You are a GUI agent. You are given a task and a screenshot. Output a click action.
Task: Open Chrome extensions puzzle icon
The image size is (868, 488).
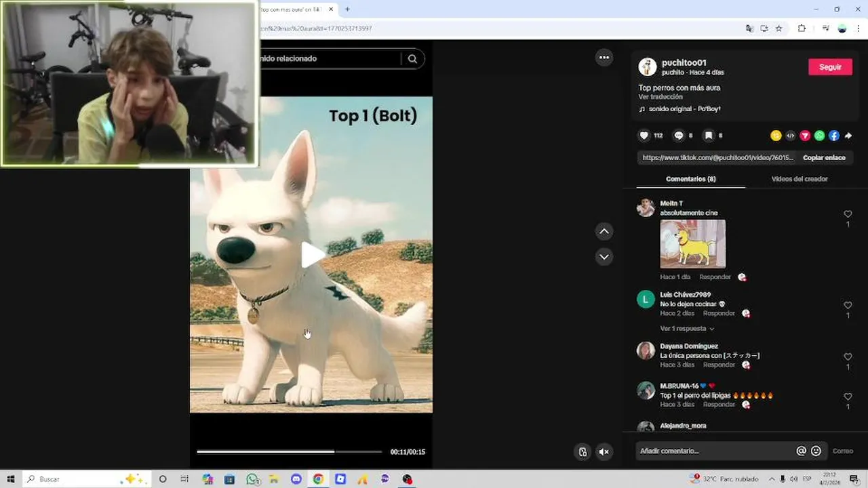coord(802,28)
